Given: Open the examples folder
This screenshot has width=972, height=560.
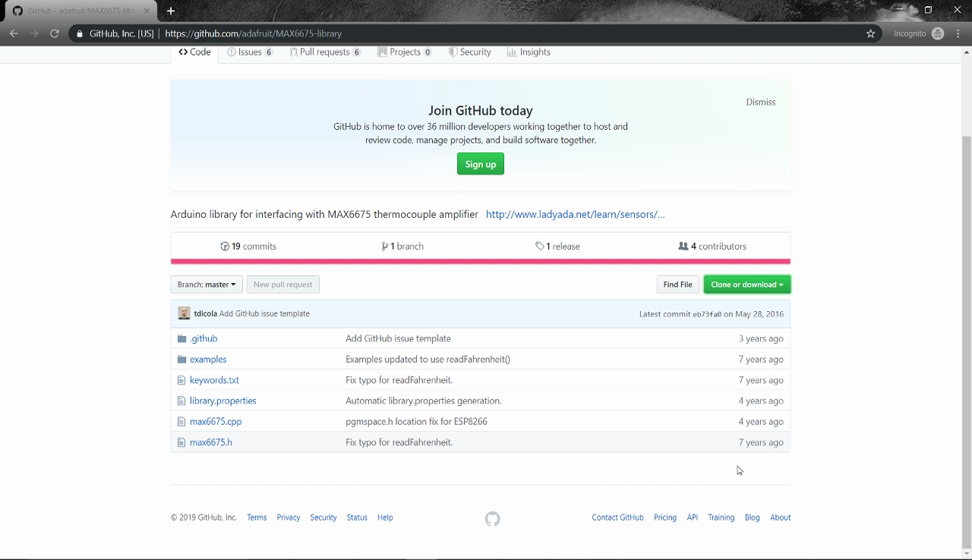Looking at the screenshot, I should tap(208, 359).
